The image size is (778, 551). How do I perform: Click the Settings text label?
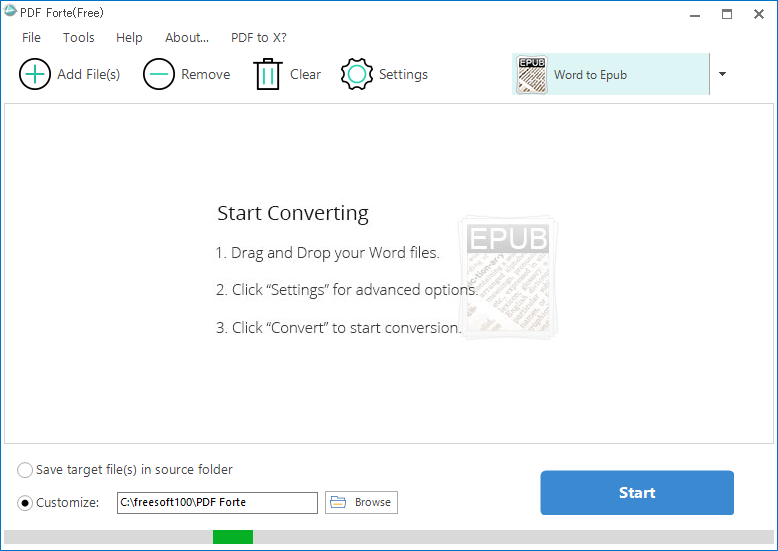point(403,74)
